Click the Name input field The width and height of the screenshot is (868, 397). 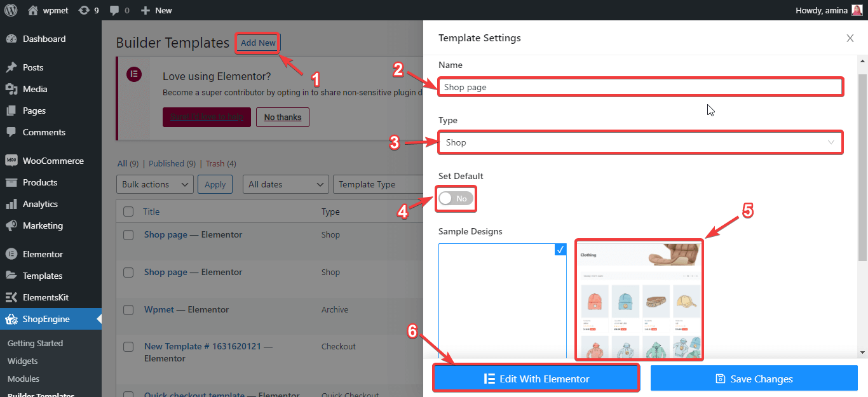641,87
